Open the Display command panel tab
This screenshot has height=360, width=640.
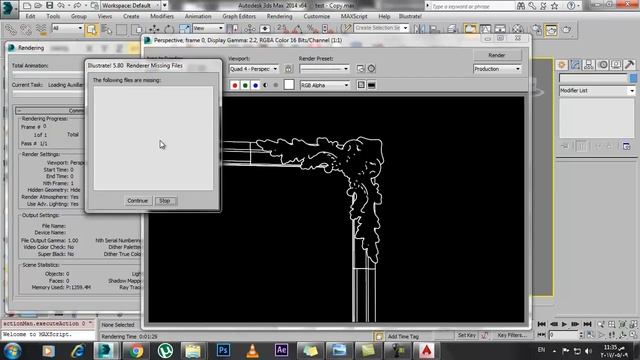tap(616, 64)
